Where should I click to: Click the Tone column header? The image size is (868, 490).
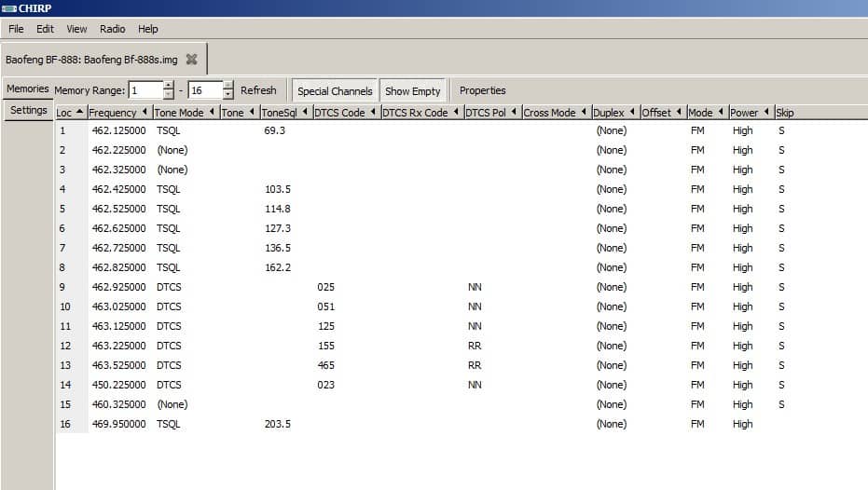[x=239, y=113]
